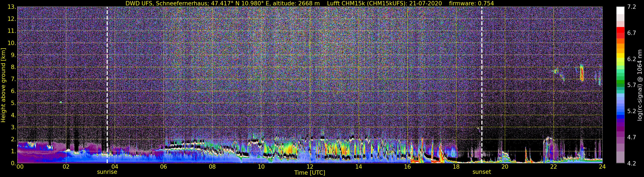This screenshot has height=177, width=644.
Task: Click the 'firmware: 0.754' text in title
Action: [471, 3]
